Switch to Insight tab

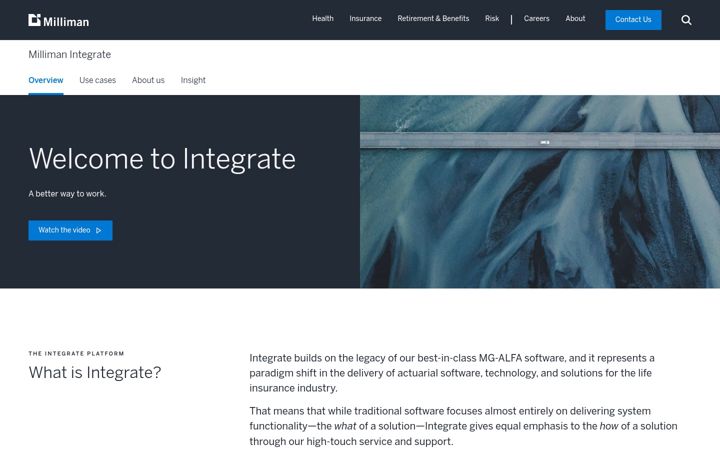click(x=193, y=80)
